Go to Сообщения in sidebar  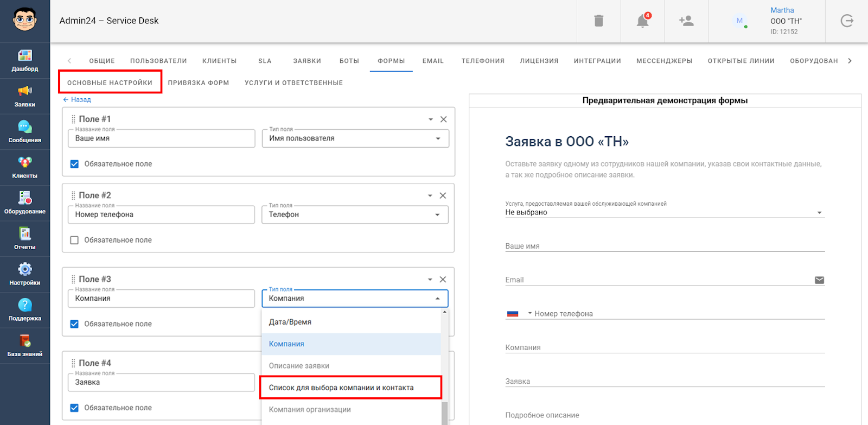pyautogui.click(x=25, y=132)
